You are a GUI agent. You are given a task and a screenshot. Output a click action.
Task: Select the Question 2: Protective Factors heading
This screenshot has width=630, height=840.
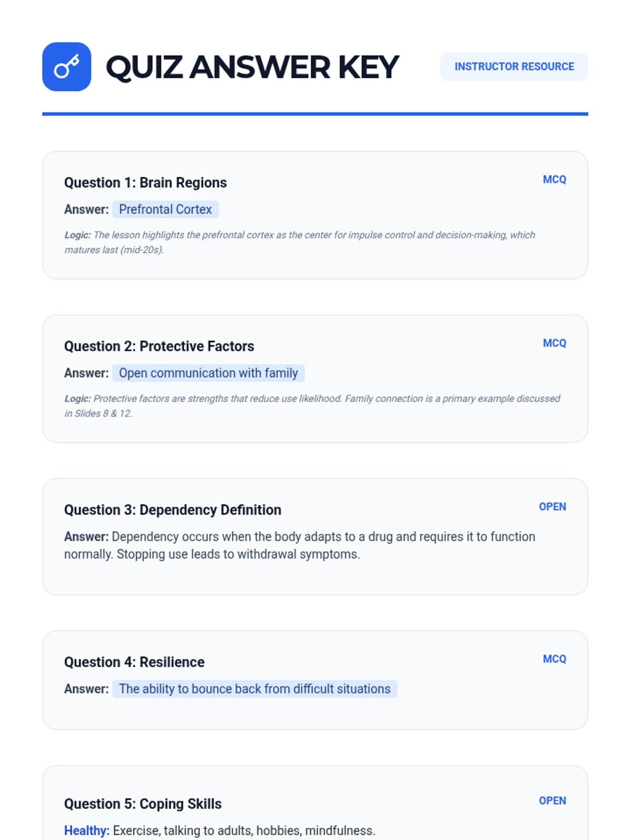[159, 346]
